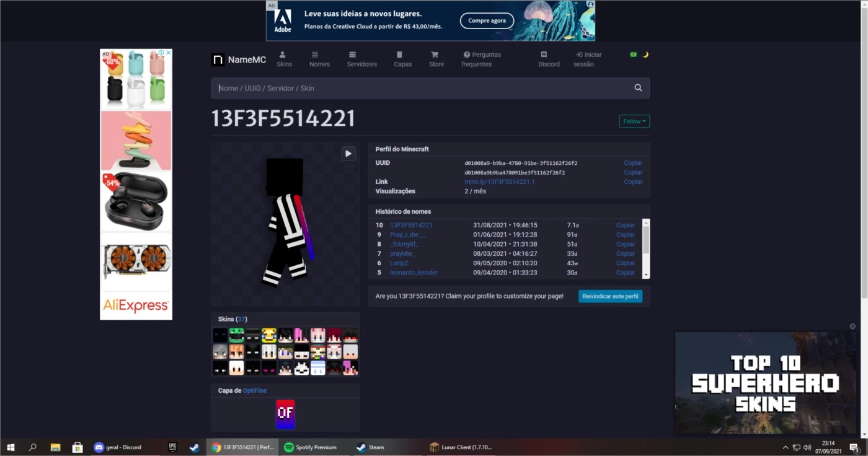
Task: Select the magenta-eyed enderman skin
Action: 268,368
